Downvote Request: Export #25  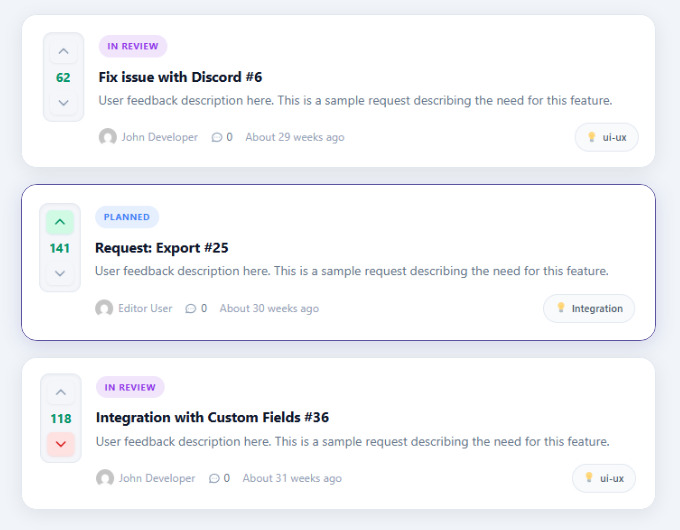click(x=60, y=273)
